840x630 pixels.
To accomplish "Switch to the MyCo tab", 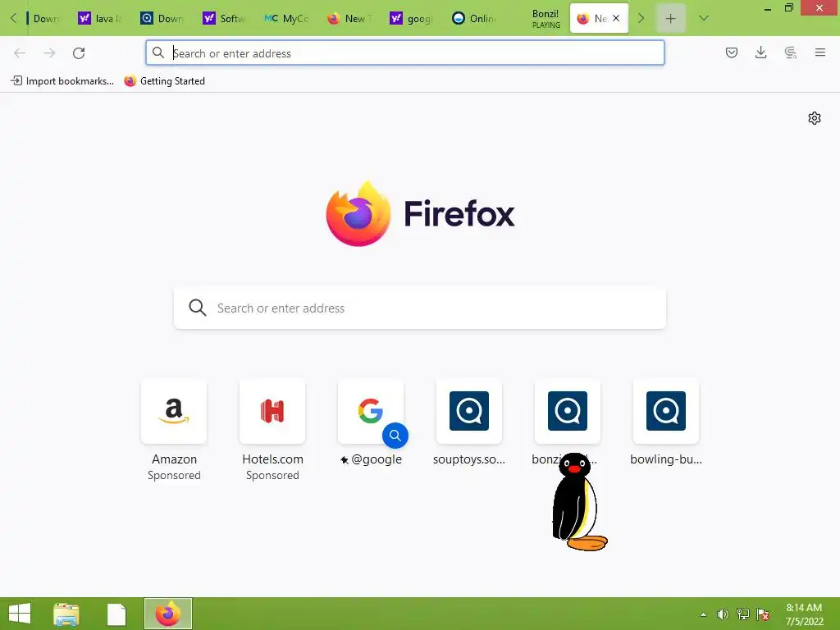I will (x=286, y=19).
